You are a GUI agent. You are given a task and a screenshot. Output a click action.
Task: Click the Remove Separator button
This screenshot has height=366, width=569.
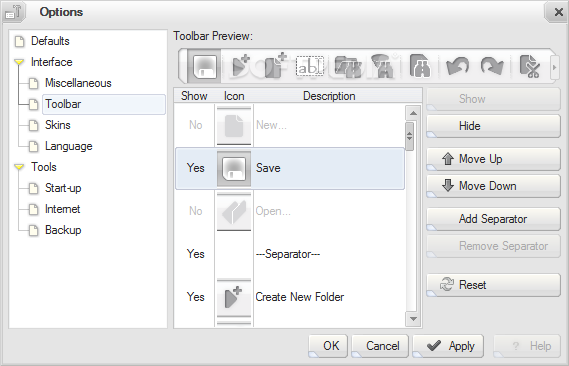[x=494, y=246]
